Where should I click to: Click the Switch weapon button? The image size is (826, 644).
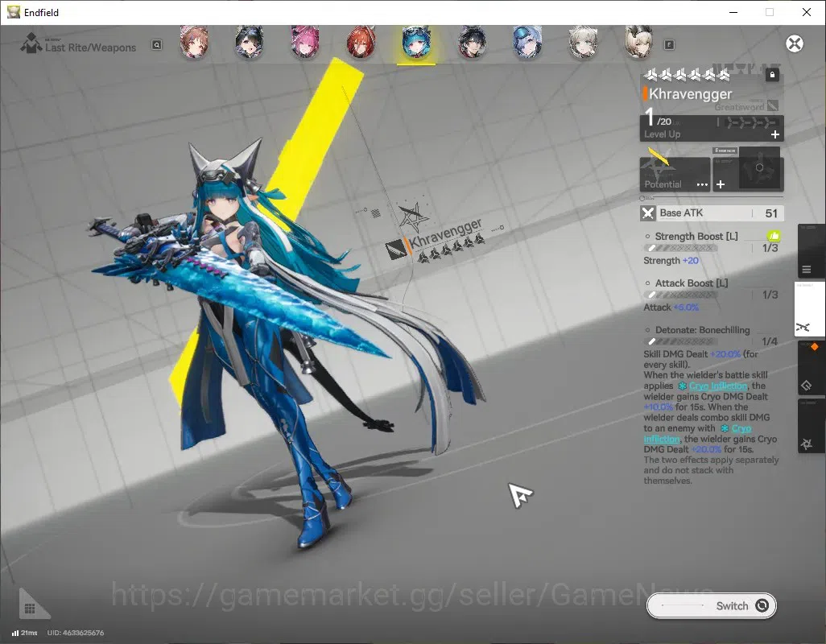[x=711, y=606]
